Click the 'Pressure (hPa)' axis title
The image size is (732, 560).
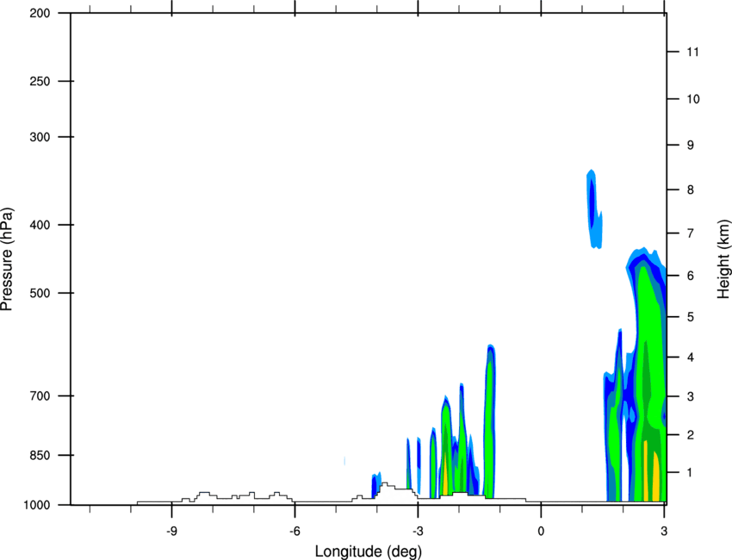(x=7, y=258)
